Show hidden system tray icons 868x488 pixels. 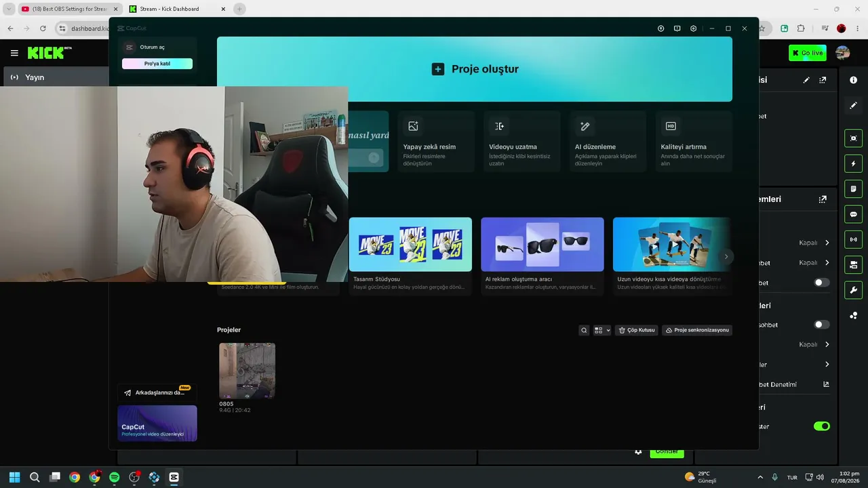click(x=760, y=477)
